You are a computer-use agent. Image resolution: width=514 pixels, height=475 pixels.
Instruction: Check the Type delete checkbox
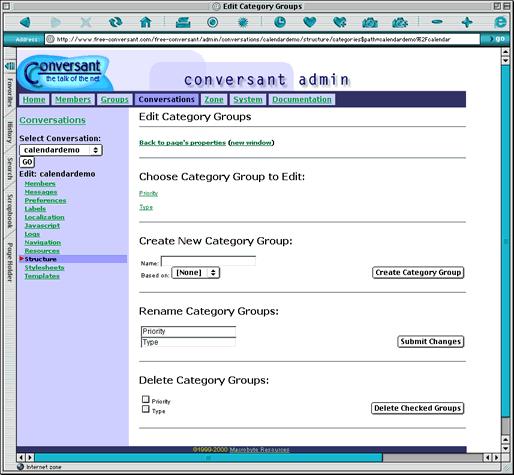coord(146,409)
